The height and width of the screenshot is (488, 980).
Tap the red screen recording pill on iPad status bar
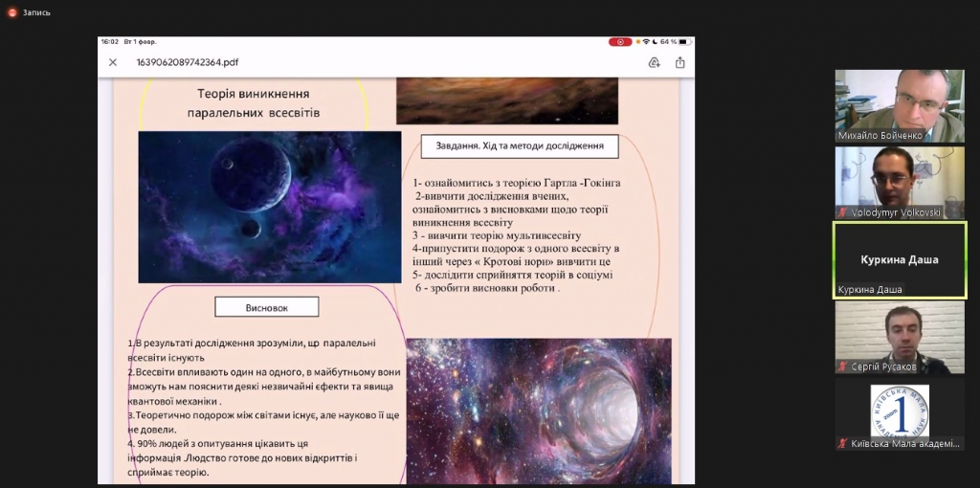(x=620, y=42)
